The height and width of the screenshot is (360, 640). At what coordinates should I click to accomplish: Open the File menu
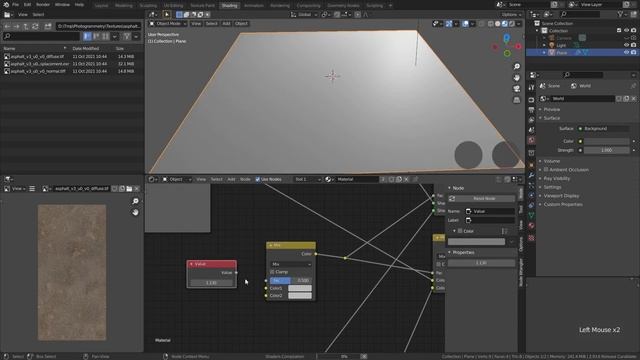[x=16, y=4]
